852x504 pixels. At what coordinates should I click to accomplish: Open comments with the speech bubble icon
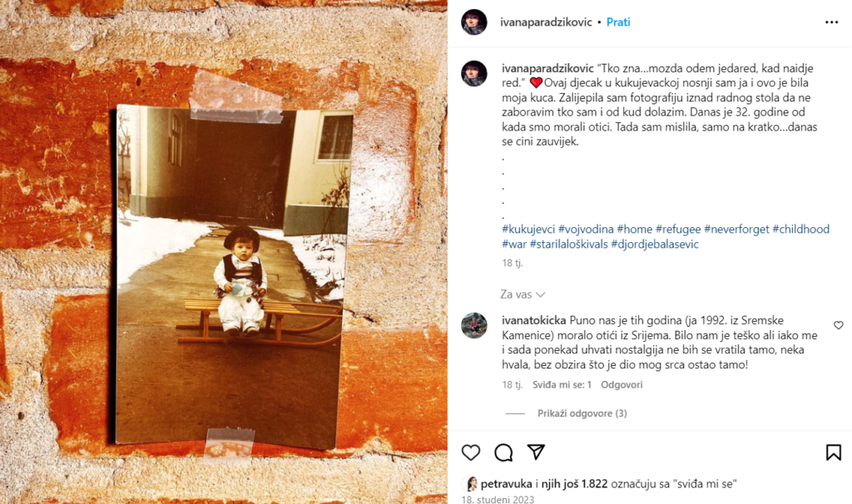tap(503, 452)
